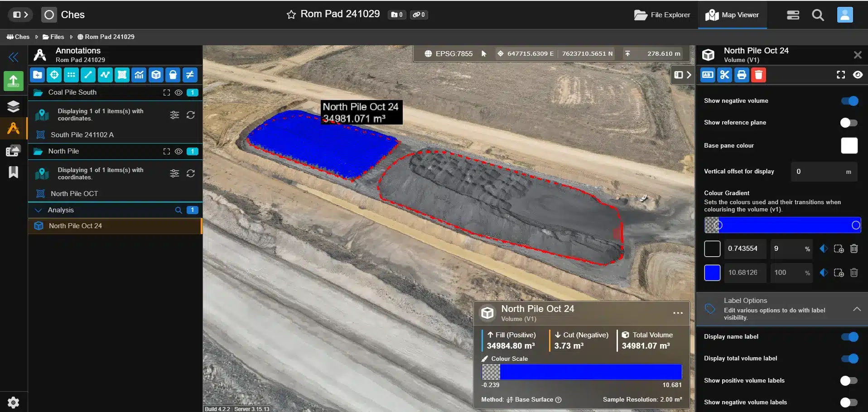Delete the North Pile Oct 24 volume

click(x=758, y=75)
